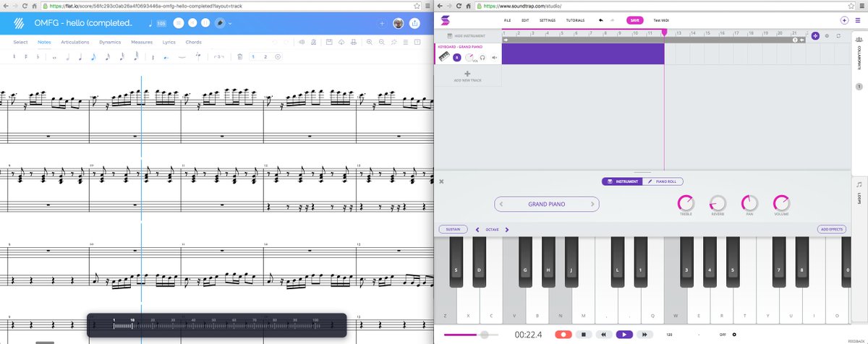Select the quarter note duration in Flat

pos(80,56)
